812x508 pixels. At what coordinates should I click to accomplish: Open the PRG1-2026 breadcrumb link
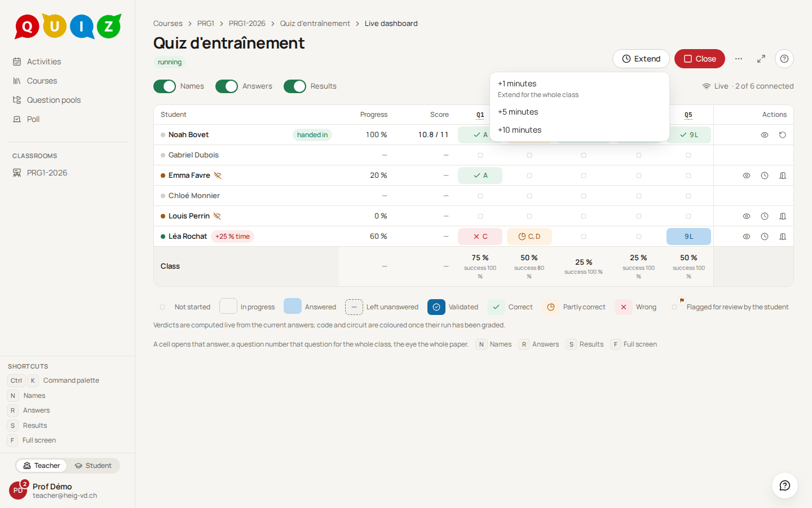247,24
